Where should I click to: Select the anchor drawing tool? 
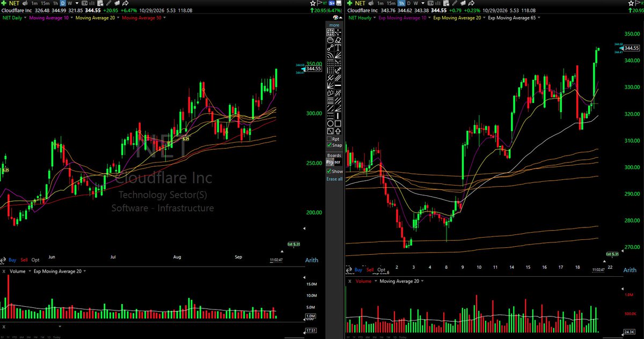tap(338, 70)
